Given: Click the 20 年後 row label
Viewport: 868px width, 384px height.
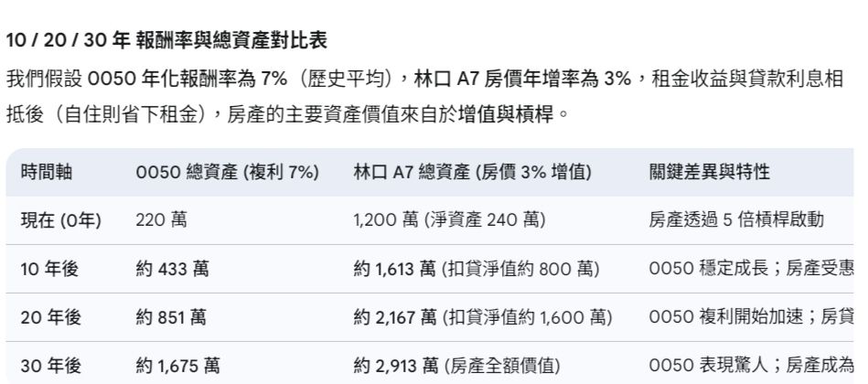Looking at the screenshot, I should (x=51, y=316).
